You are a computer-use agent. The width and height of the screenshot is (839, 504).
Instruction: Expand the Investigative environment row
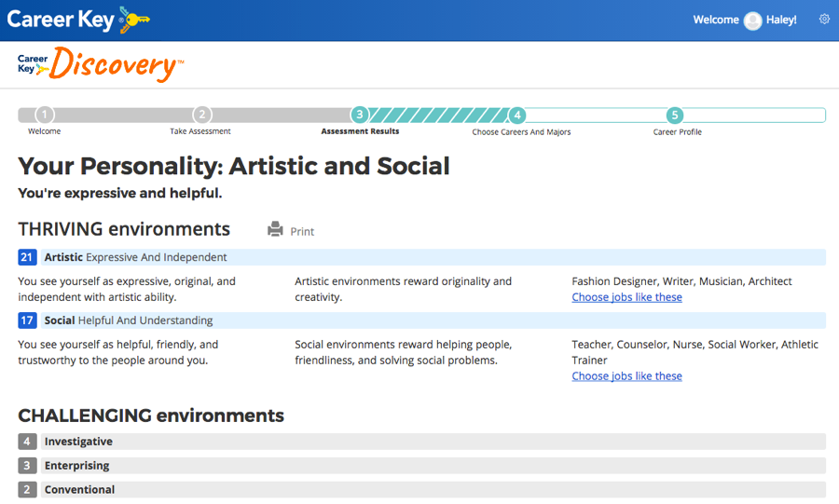pos(421,442)
